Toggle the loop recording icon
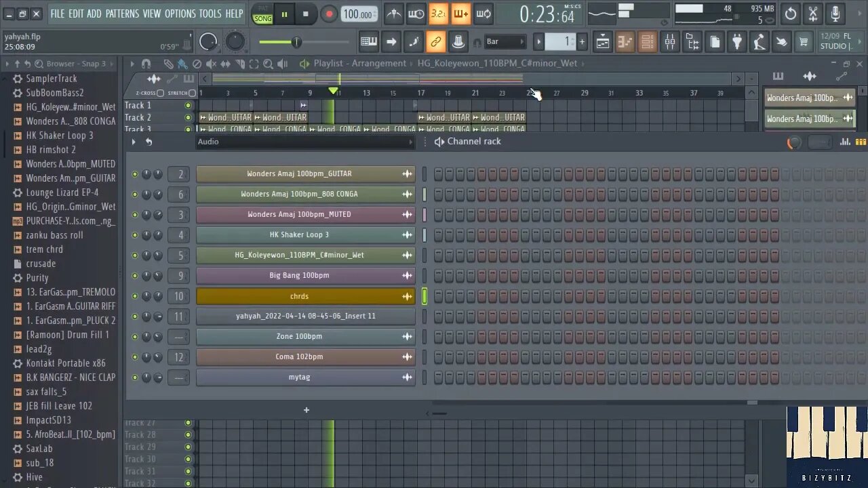Viewport: 868px width, 488px height. click(484, 14)
